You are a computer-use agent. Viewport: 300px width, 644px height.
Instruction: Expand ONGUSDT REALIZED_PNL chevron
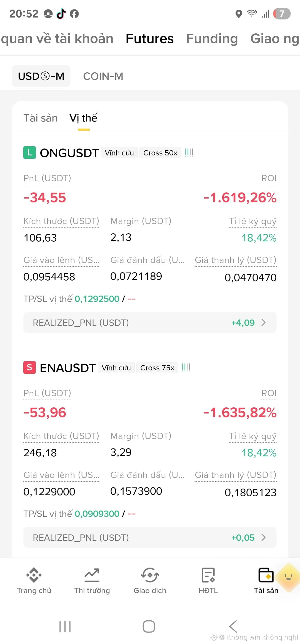264,323
